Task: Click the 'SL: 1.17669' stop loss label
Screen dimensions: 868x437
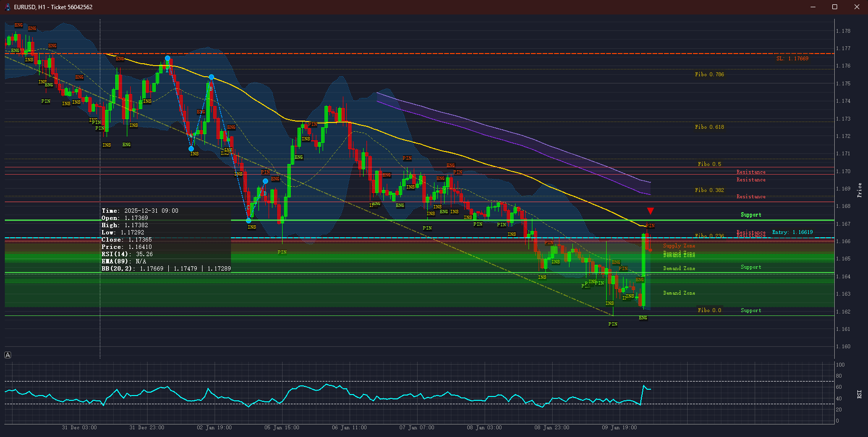Action: pos(792,58)
